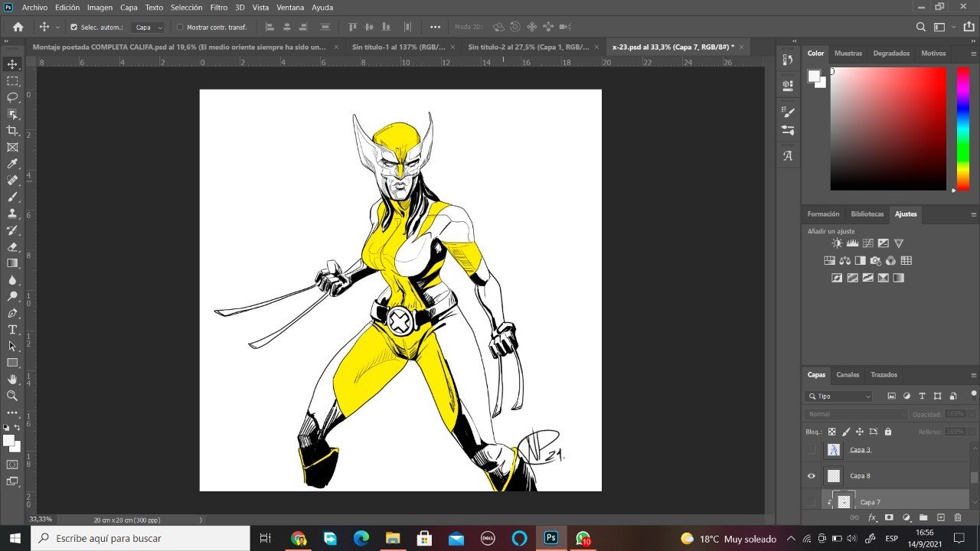980x551 pixels.
Task: Go to Home screen icon
Action: point(18,27)
